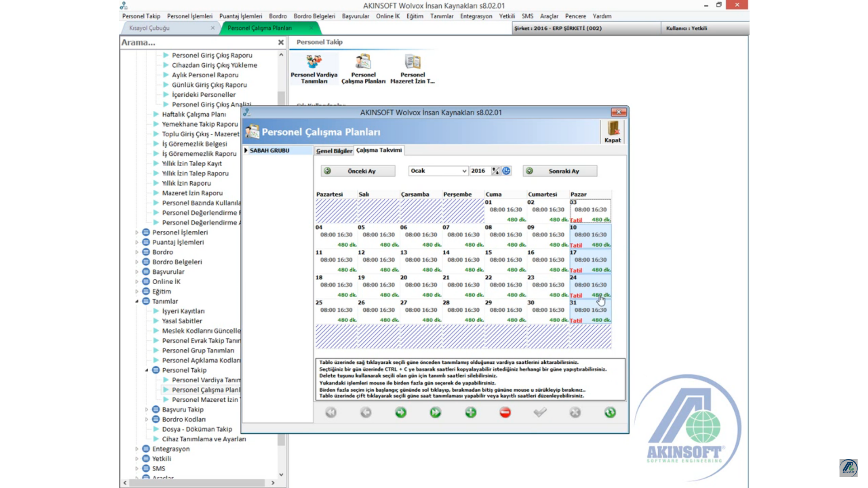The width and height of the screenshot is (868, 488).
Task: Expand Başvuru Takip tree node
Action: point(146,409)
